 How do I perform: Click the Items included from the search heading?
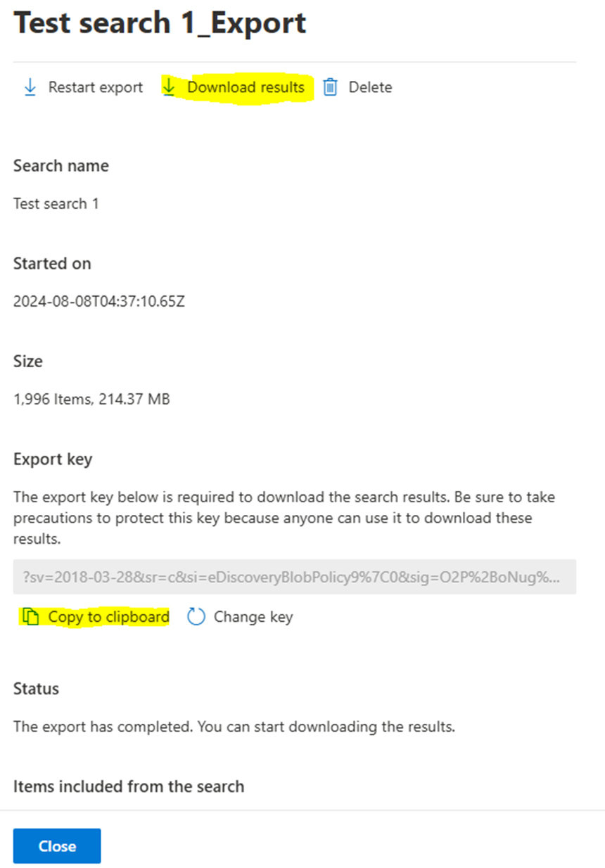[129, 786]
